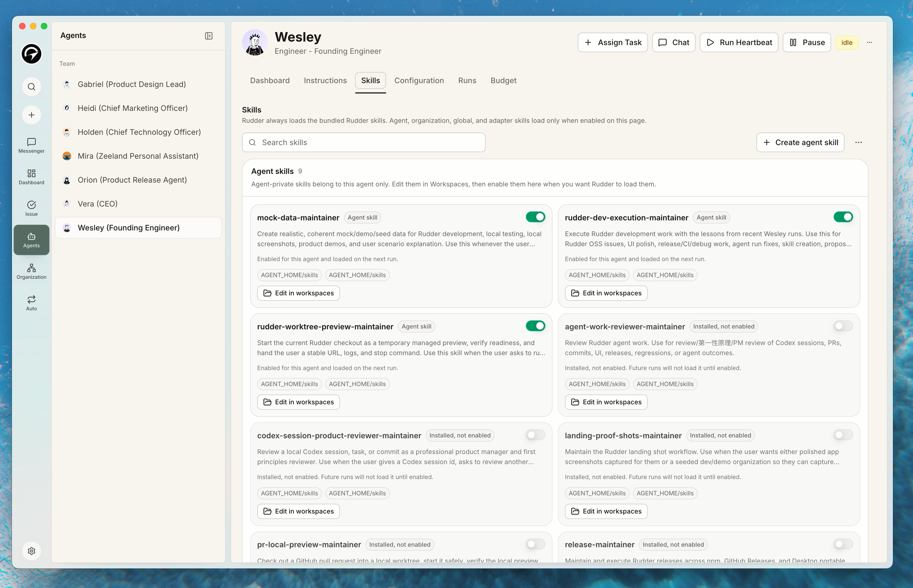Enable codex-session-product-reviewer-maintainer toggle
This screenshot has height=588, width=913.
tap(535, 435)
